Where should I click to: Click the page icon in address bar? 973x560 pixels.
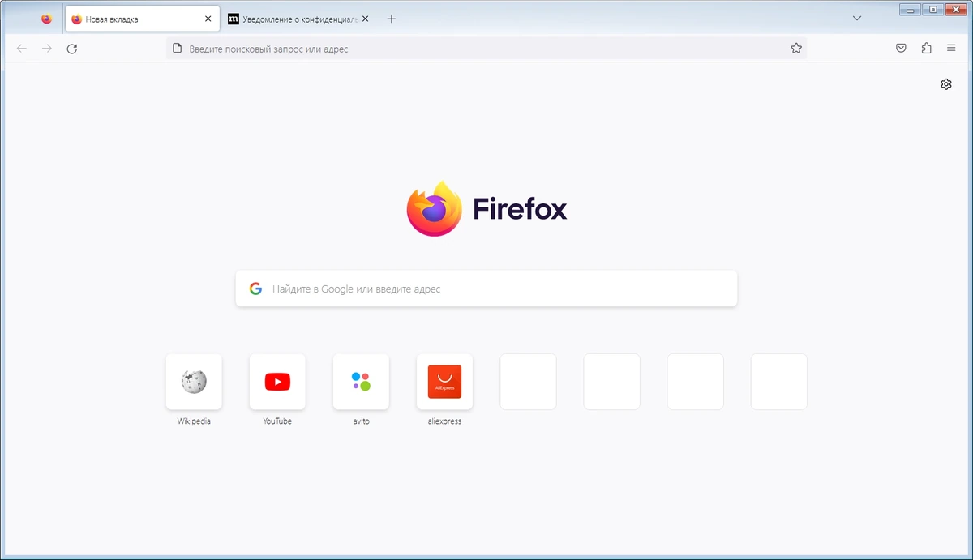point(178,49)
